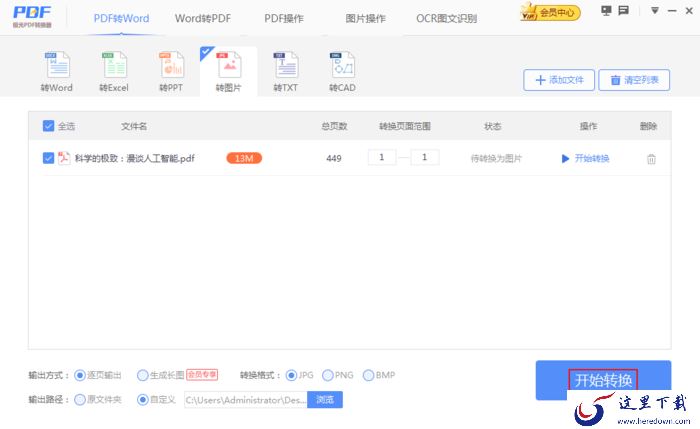Switch to the PDF转Word tab
The width and height of the screenshot is (700, 429).
click(121, 18)
